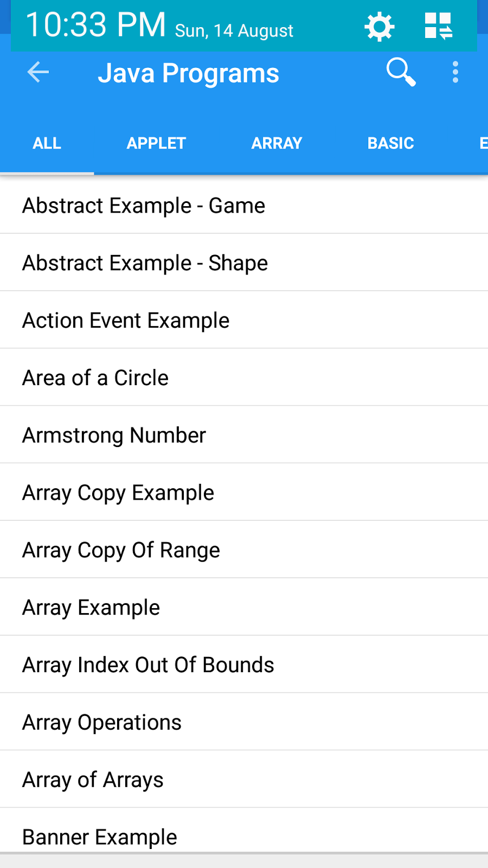Open the Armstrong Number example
Viewport: 488px width, 868px height.
point(114,435)
